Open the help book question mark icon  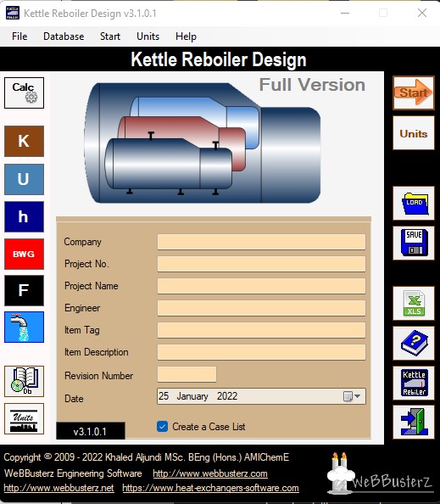414,344
